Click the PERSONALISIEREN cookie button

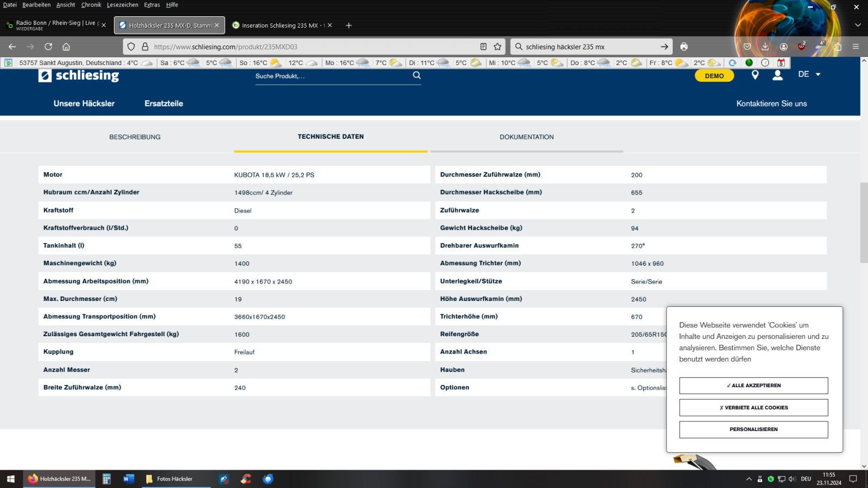click(754, 429)
